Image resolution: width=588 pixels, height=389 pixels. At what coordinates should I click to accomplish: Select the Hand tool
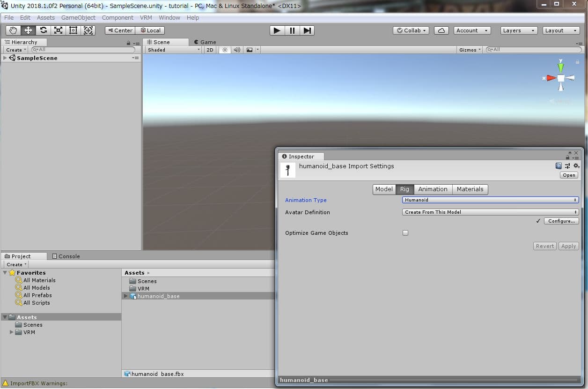[x=13, y=30]
